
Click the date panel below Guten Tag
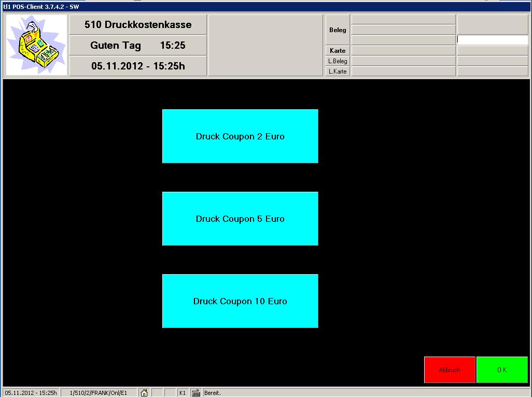point(138,66)
